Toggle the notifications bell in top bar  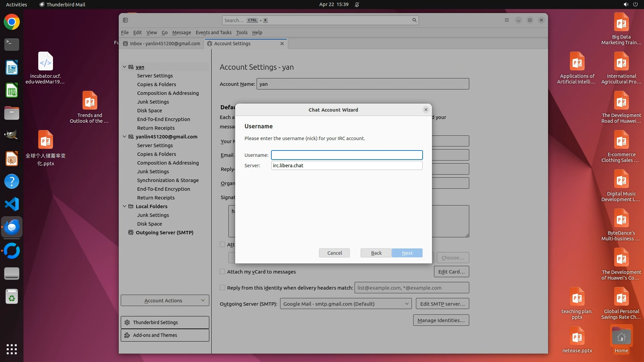click(x=357, y=5)
